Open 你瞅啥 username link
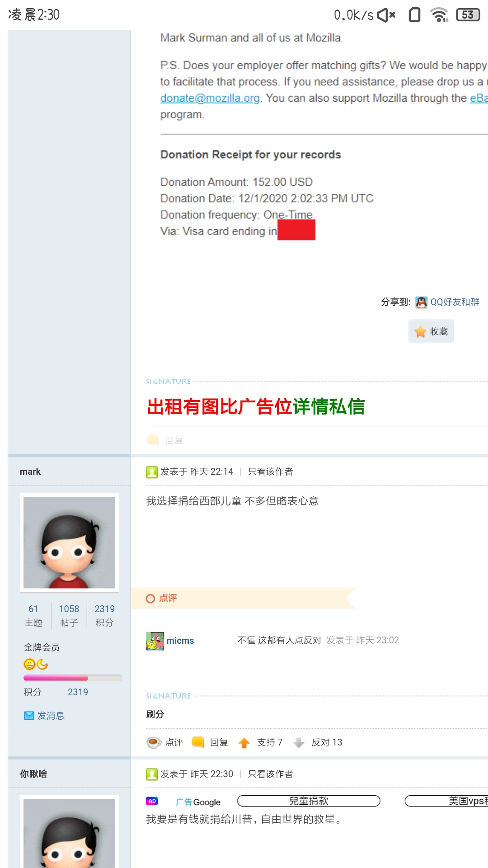Screen dimensions: 488x868 pyautogui.click(x=33, y=774)
